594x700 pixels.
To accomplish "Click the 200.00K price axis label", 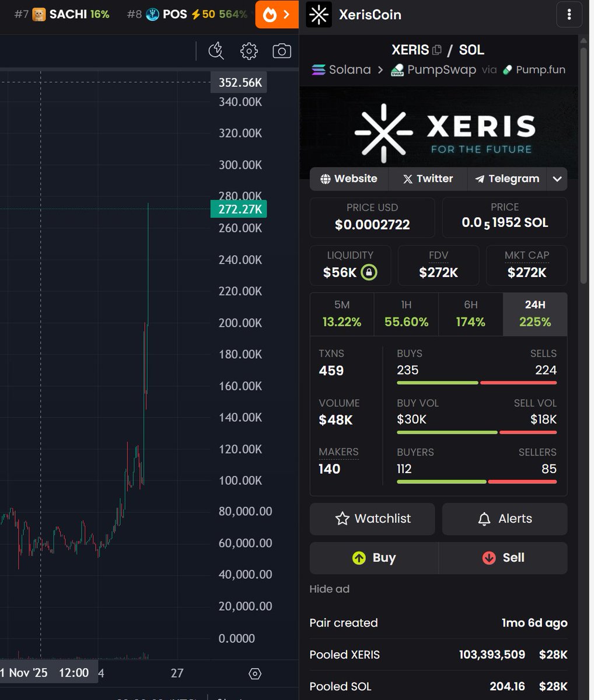I will point(240,323).
